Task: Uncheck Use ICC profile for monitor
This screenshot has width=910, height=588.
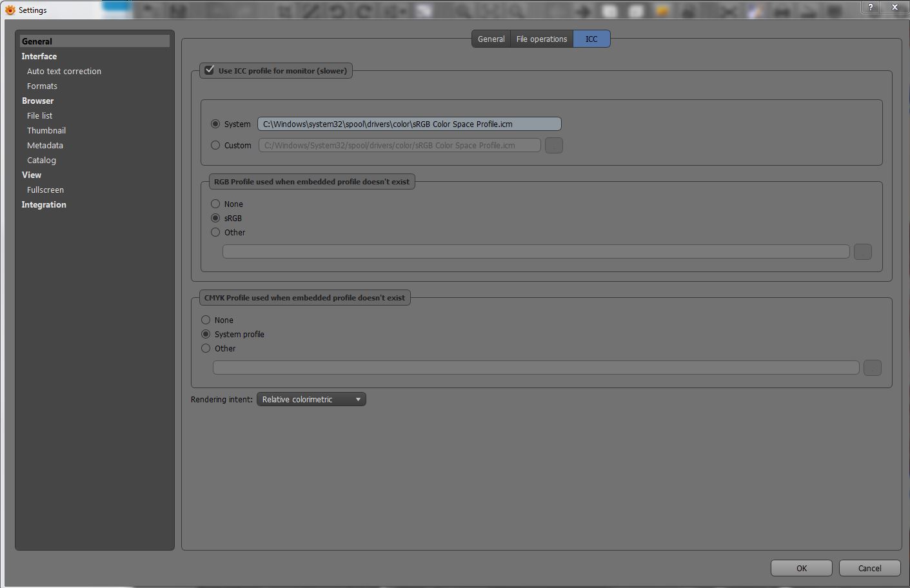Action: pyautogui.click(x=210, y=70)
